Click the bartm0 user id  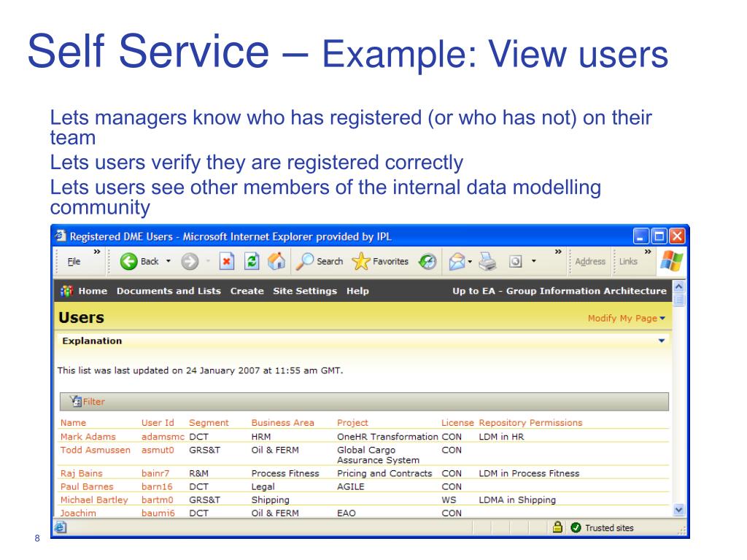[158, 500]
